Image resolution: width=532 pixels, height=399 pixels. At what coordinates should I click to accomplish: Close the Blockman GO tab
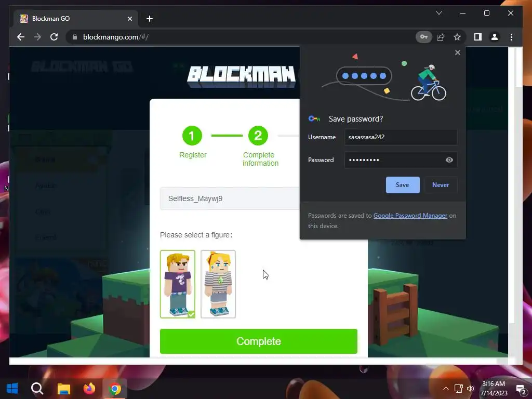point(129,19)
